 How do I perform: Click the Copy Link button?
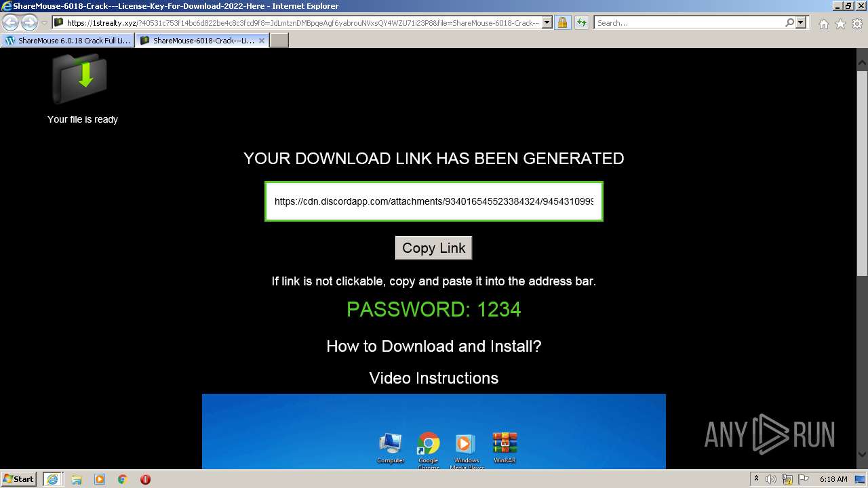(433, 248)
